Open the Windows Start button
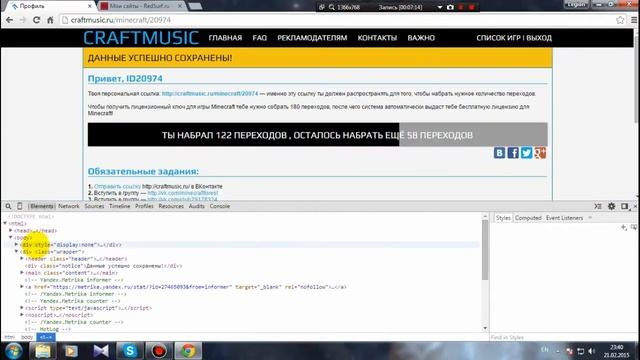This screenshot has width=640, height=360. click(x=13, y=351)
